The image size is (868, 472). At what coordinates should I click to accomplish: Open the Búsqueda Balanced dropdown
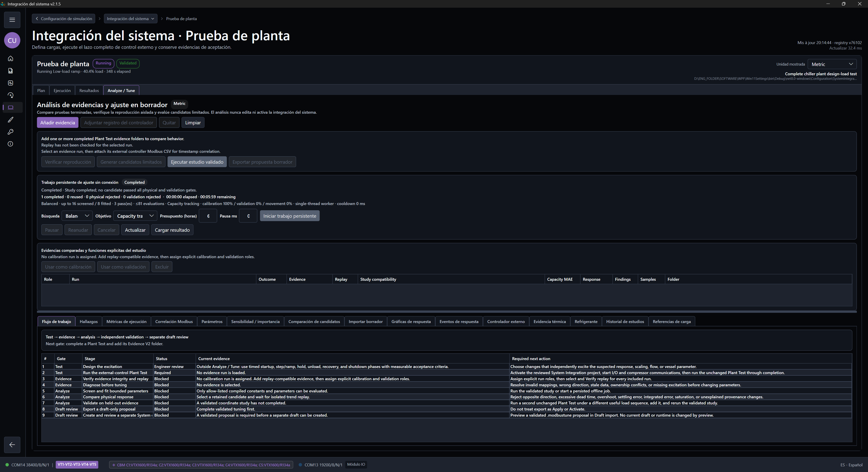[x=77, y=216]
